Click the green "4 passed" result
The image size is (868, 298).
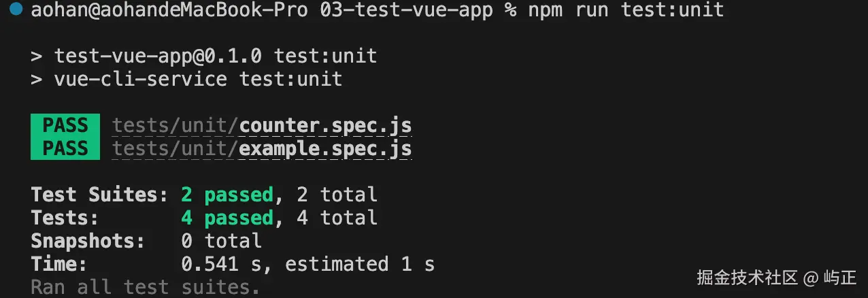click(x=227, y=218)
